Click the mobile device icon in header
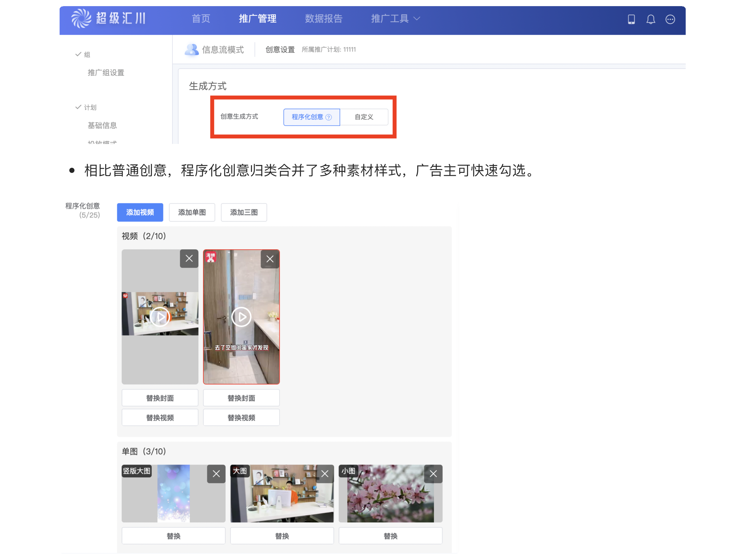This screenshot has height=560, width=745. 631,19
